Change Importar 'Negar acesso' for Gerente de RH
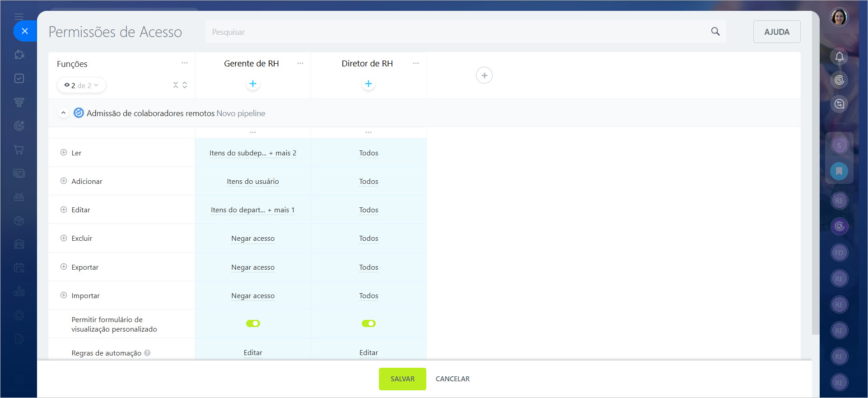The height and width of the screenshot is (398, 868). (253, 296)
